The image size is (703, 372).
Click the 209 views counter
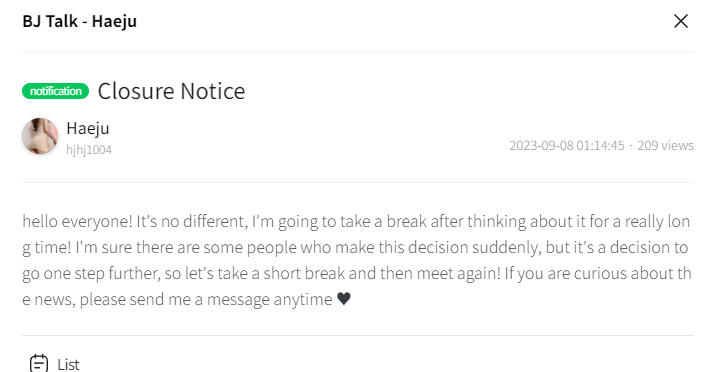click(x=665, y=145)
